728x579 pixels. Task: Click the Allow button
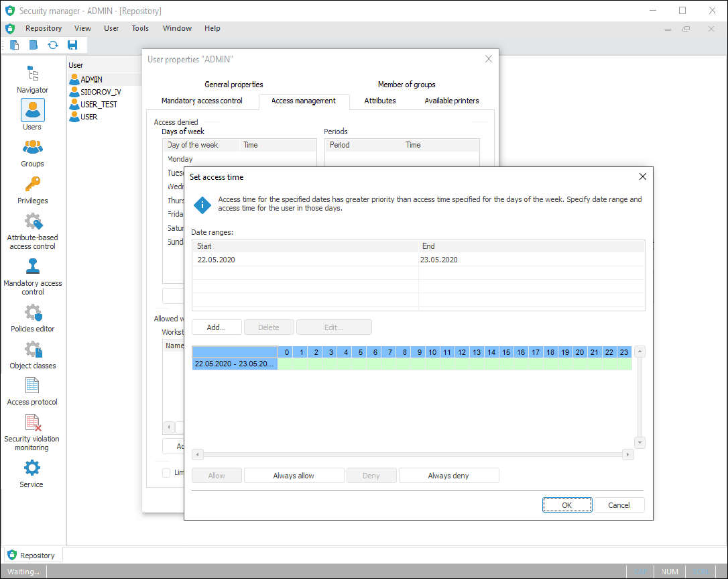(x=217, y=476)
